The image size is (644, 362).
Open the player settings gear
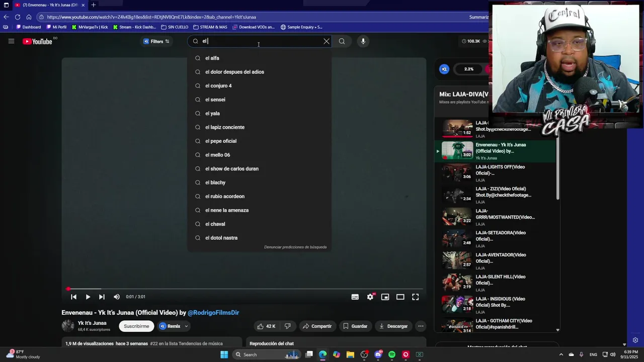370,297
